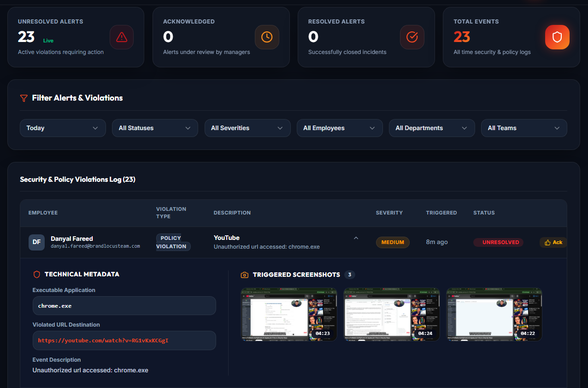Click the STATUS column header
This screenshot has width=588, height=388.
coord(484,213)
